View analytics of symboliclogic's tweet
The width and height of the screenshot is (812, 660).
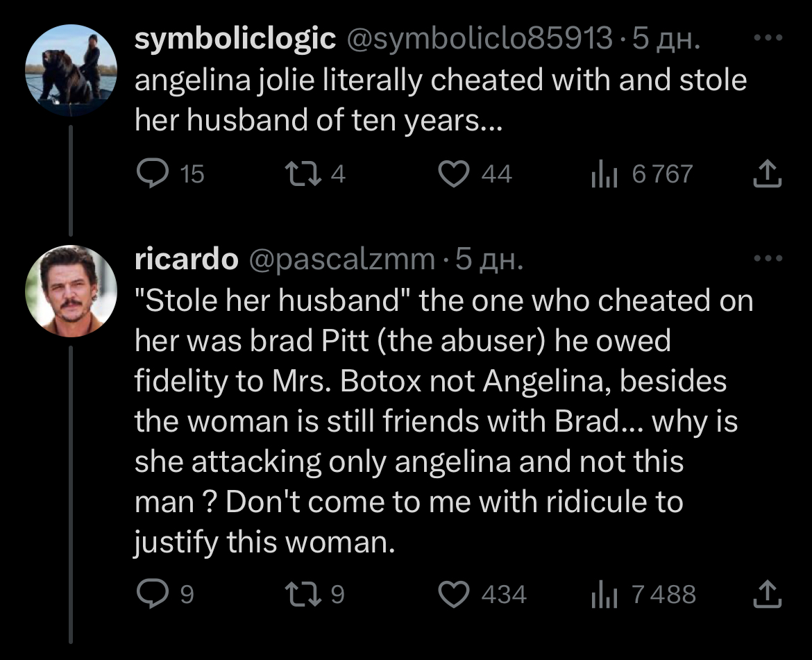coord(599,174)
